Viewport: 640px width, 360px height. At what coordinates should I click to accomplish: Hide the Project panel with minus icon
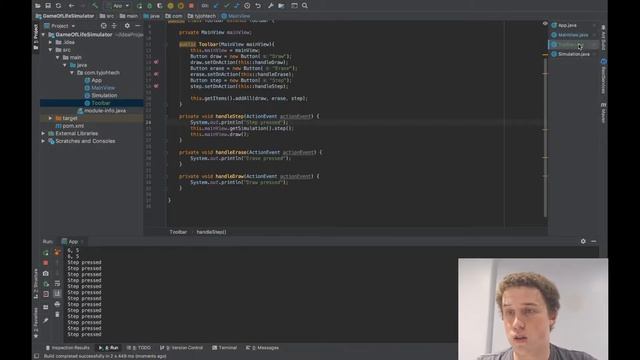coord(138,26)
